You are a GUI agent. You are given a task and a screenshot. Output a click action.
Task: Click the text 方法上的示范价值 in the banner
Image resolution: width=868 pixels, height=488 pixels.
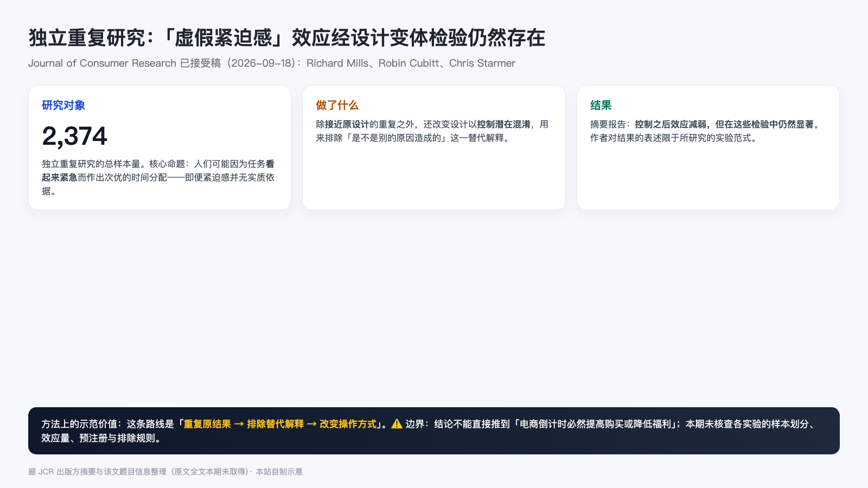point(79,424)
